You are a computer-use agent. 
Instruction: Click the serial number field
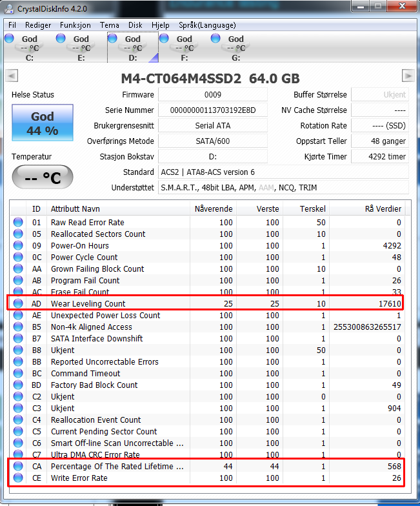tap(213, 110)
